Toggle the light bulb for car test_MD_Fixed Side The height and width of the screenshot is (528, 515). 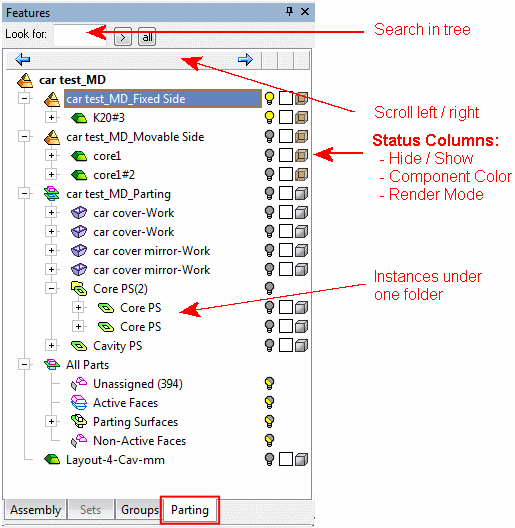269,99
